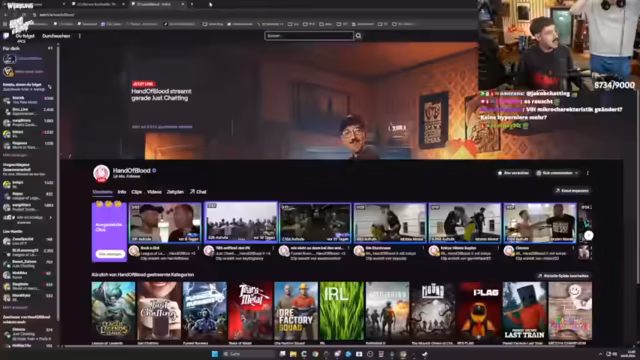640x360 pixels.
Task: Toggle the star favorite button for channel
Action: (513, 173)
